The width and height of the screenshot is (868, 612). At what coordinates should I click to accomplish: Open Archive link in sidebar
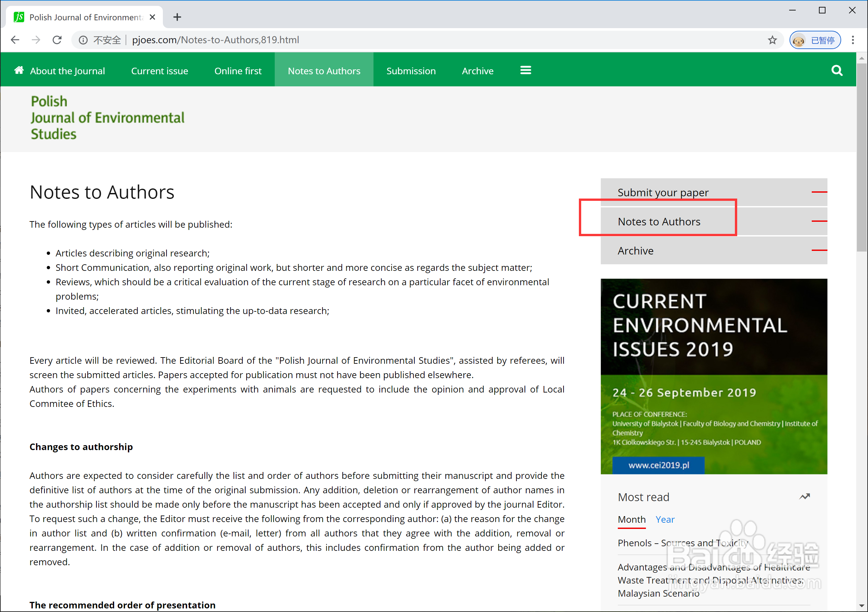point(635,251)
